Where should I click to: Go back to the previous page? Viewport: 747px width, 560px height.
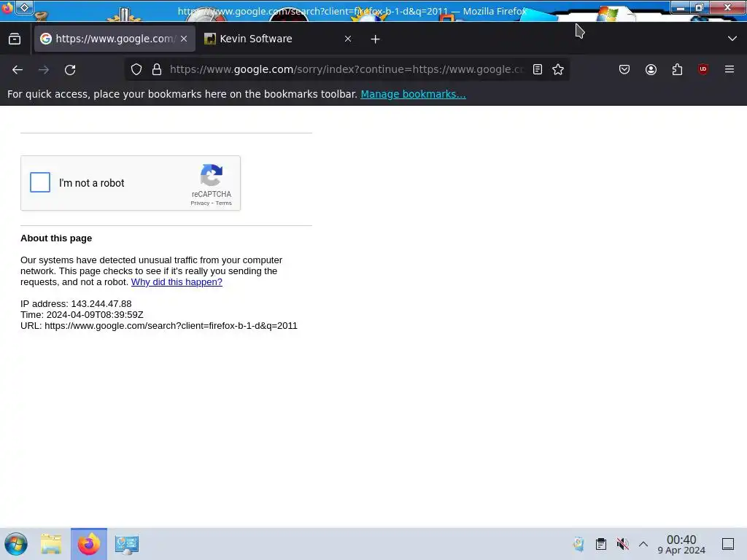coord(18,69)
